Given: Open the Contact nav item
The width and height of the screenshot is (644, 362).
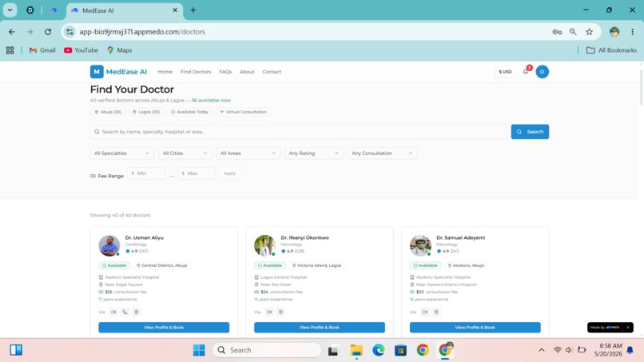Looking at the screenshot, I should pyautogui.click(x=272, y=71).
